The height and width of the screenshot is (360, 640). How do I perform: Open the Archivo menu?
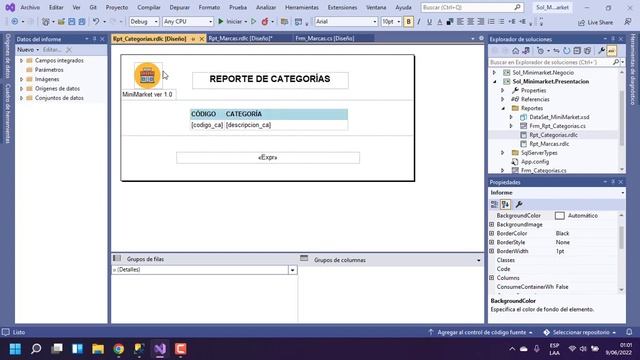pos(30,7)
